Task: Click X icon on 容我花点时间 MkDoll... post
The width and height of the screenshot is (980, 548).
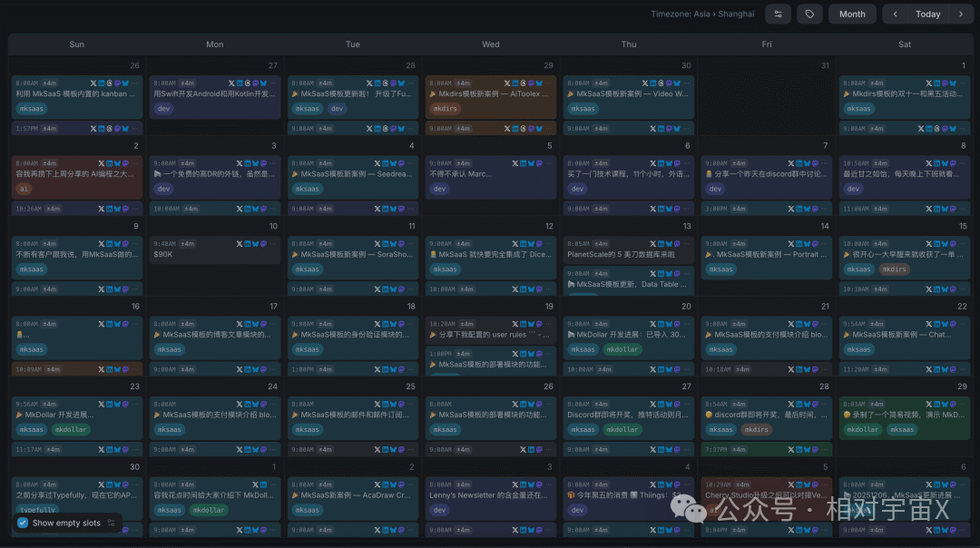Action: click(255, 484)
